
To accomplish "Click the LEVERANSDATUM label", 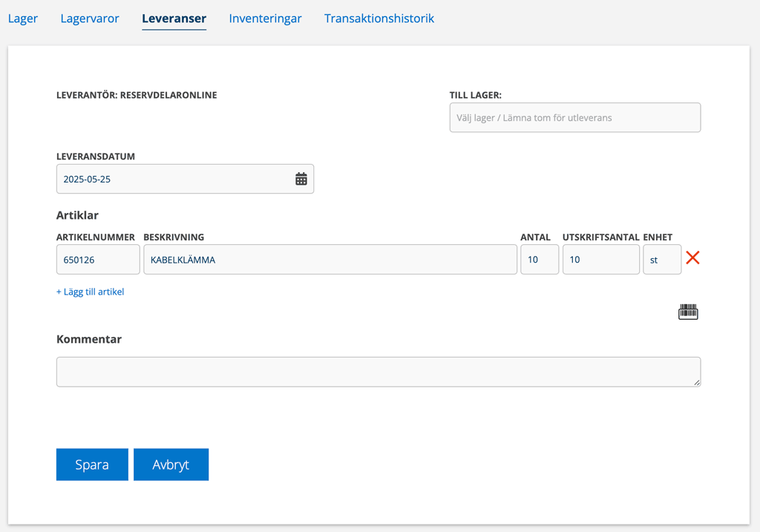I will click(x=96, y=157).
